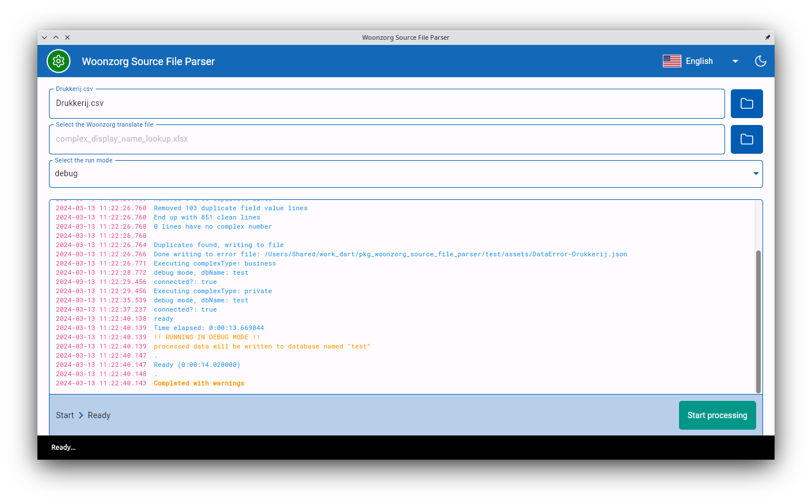Focus the Drukkerij.csv file input field
Image resolution: width=812 pixels, height=504 pixels.
pos(386,104)
